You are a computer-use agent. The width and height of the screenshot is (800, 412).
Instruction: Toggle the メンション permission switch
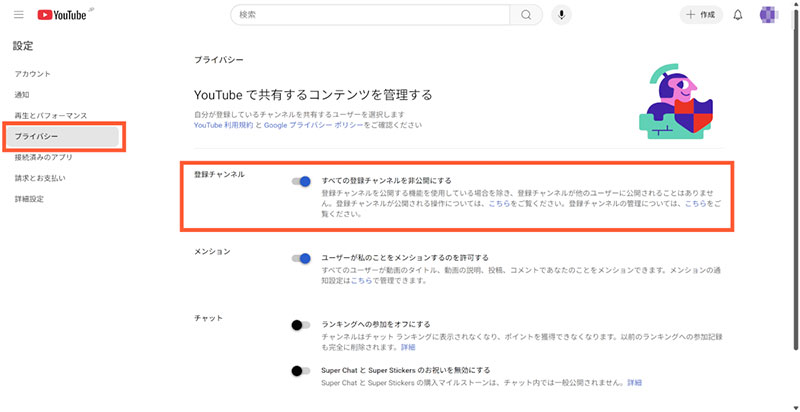click(301, 259)
